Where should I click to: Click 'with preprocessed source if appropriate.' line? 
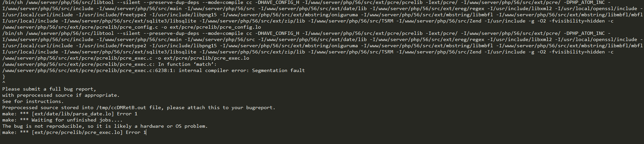61,95
